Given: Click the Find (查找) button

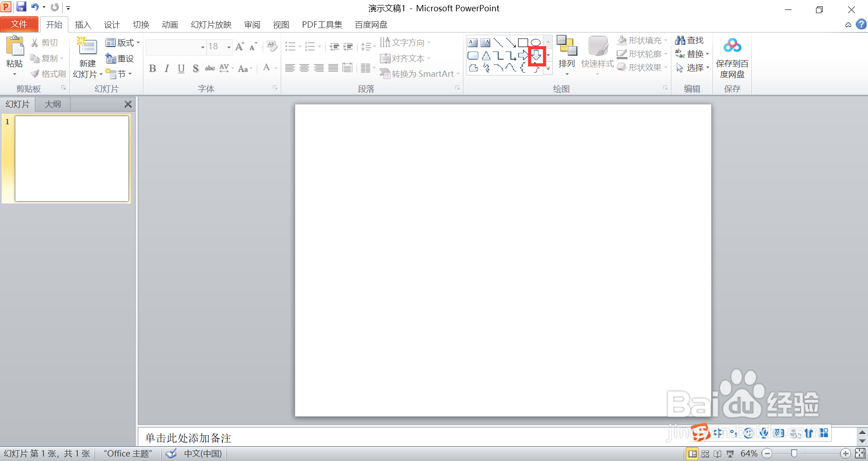Looking at the screenshot, I should pos(690,40).
